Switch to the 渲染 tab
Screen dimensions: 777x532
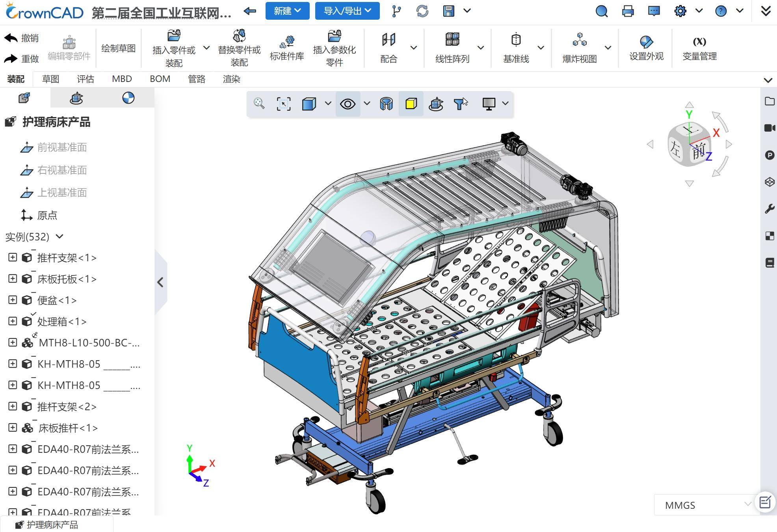coord(231,79)
